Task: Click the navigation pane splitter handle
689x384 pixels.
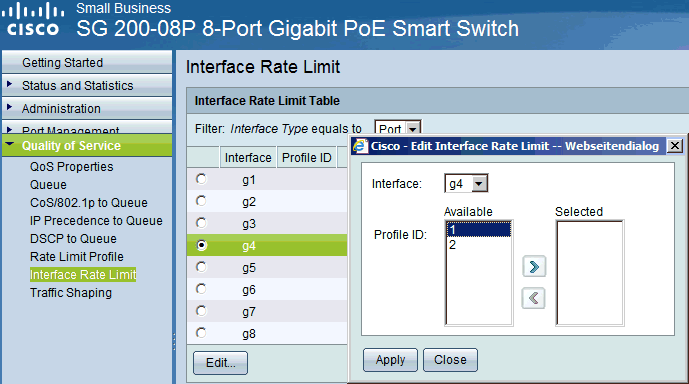Action: 174,342
